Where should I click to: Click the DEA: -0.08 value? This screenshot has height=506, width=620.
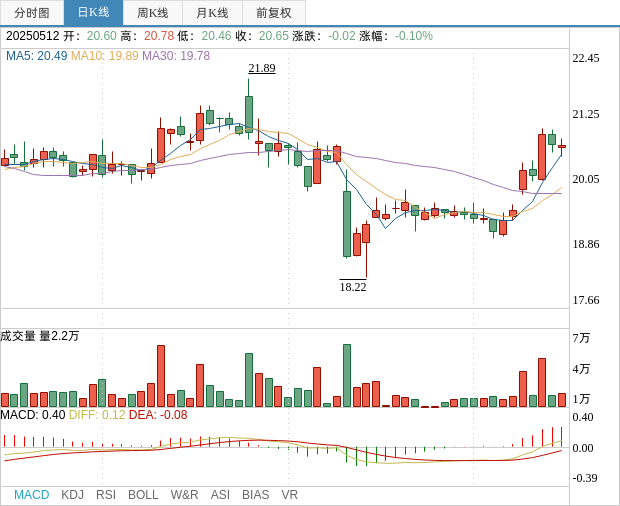[x=158, y=415]
